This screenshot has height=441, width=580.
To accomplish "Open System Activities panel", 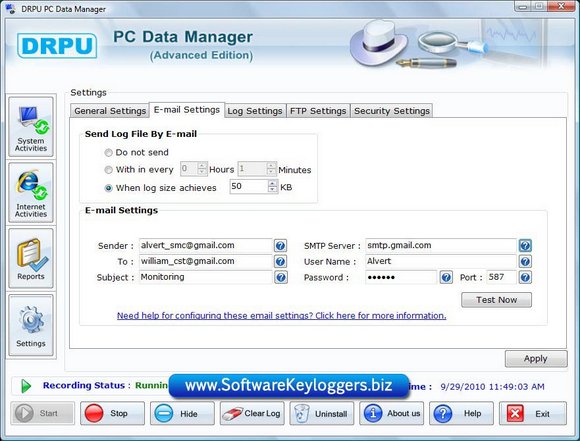I will pyautogui.click(x=31, y=127).
